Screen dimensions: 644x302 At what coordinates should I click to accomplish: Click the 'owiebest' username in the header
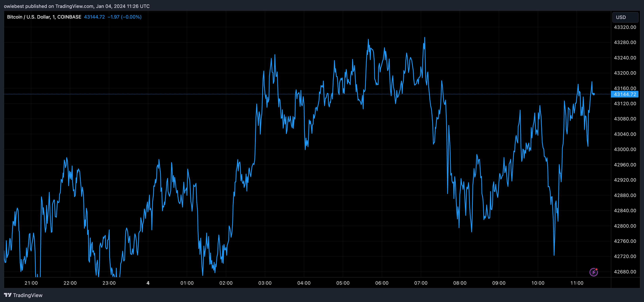coord(14,6)
